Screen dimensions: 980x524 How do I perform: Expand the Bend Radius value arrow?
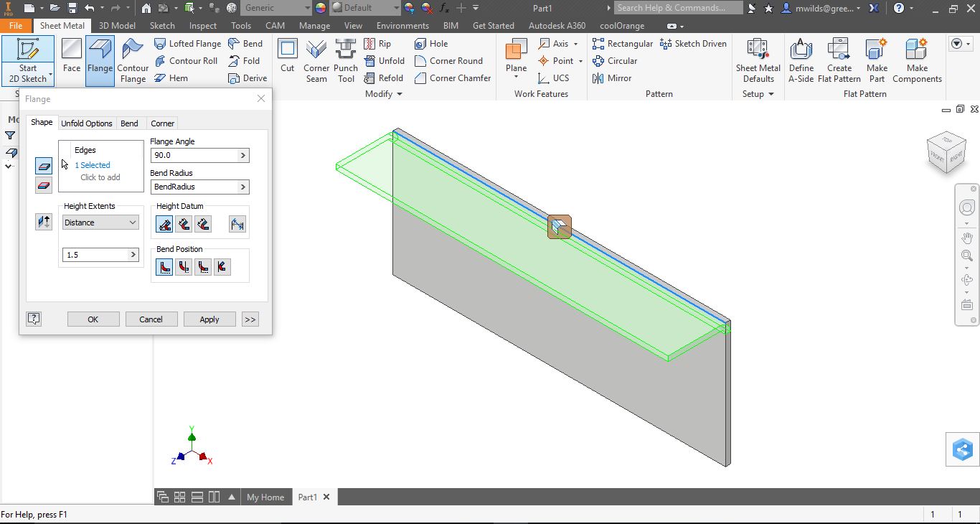point(243,187)
